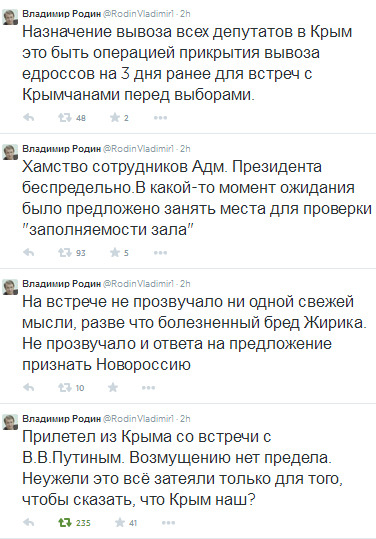Open Владимир Родин profile from first tweet
Viewport: 376px width, 539px height.
pyautogui.click(x=62, y=14)
